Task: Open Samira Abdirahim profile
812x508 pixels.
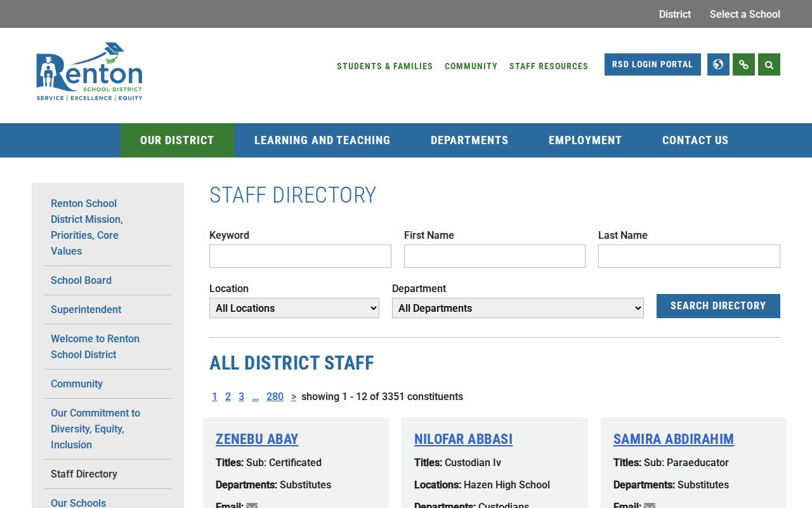Action: 674,439
